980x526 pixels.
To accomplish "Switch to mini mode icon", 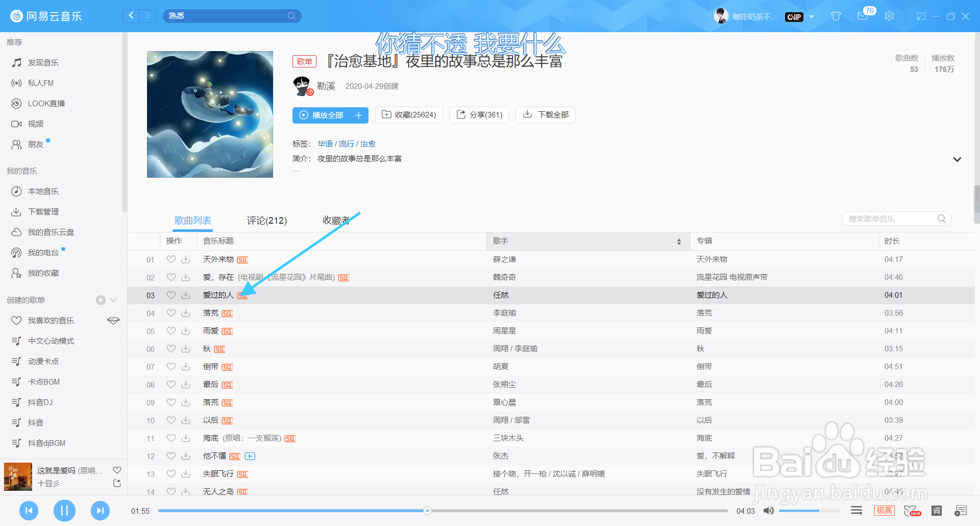I will click(921, 16).
